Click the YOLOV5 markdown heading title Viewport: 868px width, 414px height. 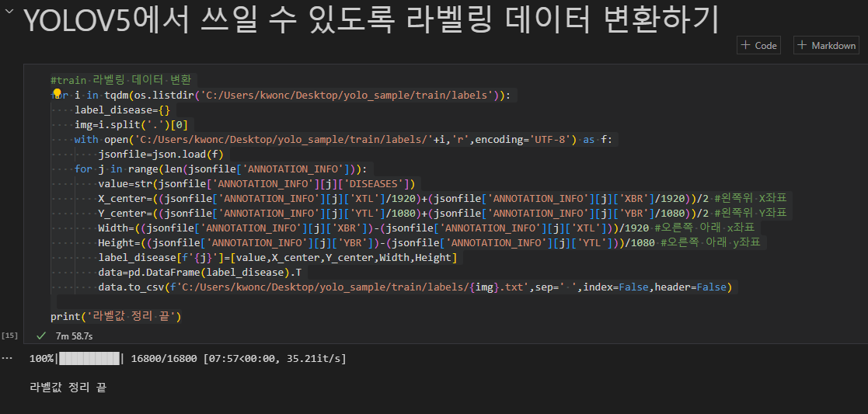click(x=371, y=19)
